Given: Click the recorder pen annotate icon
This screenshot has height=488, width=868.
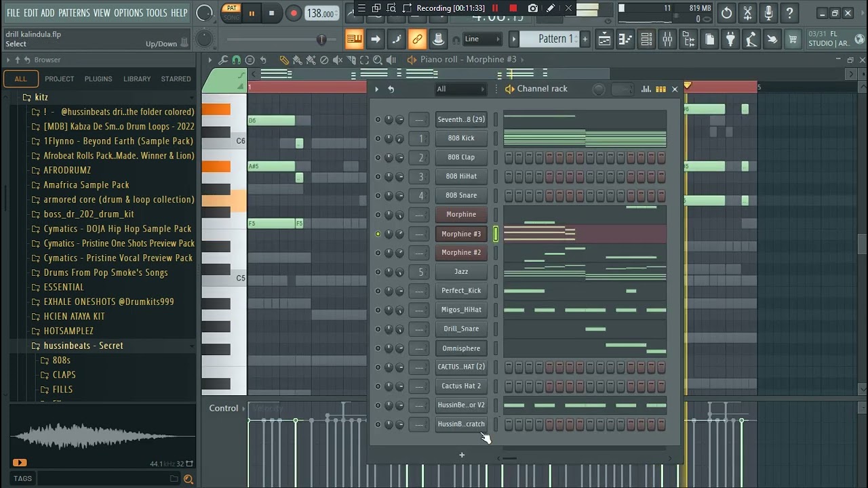Looking at the screenshot, I should (x=551, y=8).
